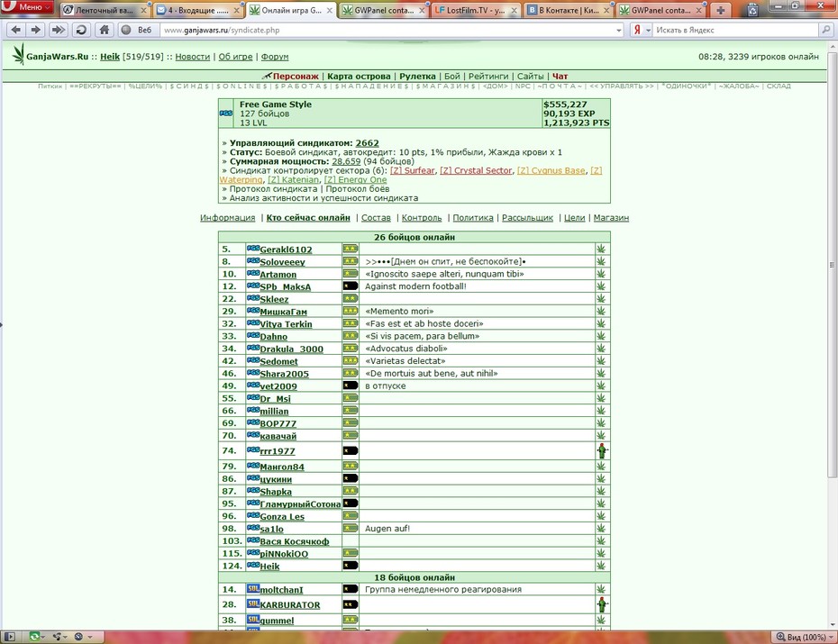
Task: Expand the Opera Turbo dropdown arrow
Action: point(90,637)
